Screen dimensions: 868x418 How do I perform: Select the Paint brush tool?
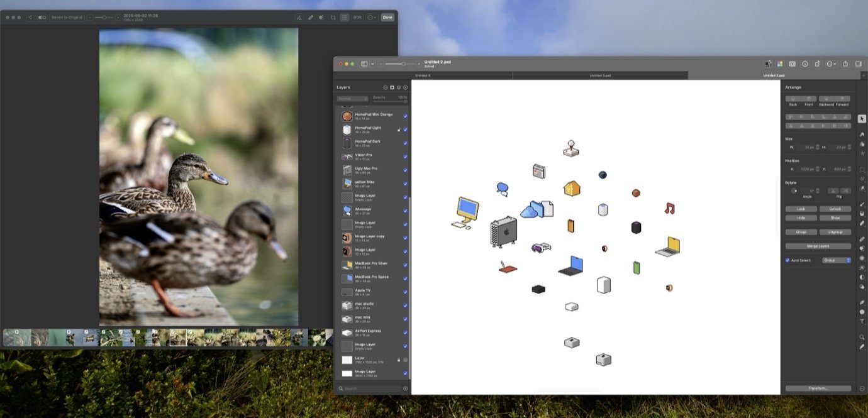click(x=862, y=204)
